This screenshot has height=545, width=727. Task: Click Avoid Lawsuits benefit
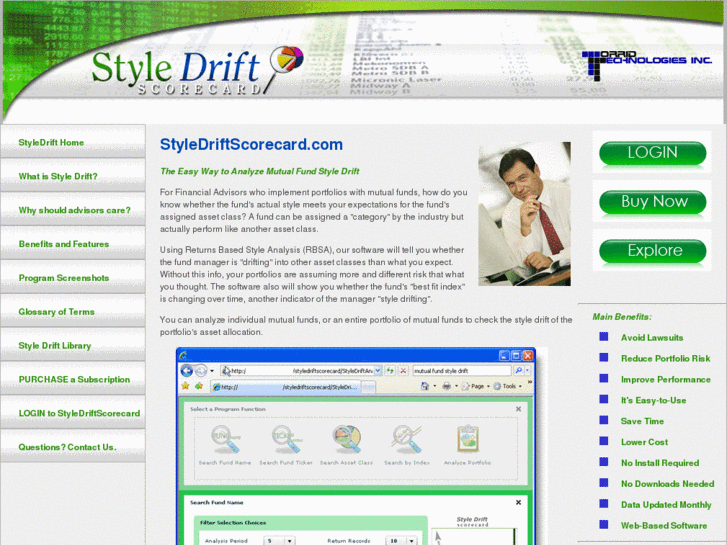(x=652, y=338)
